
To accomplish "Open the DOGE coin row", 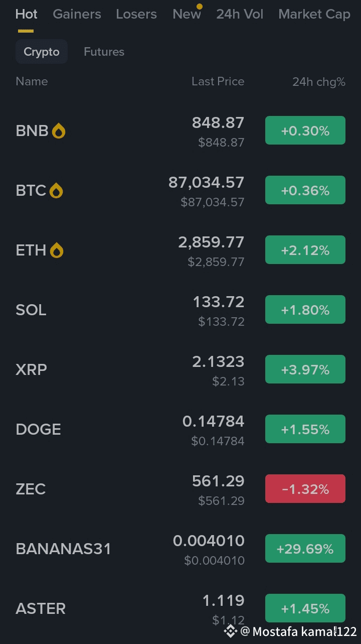I will click(180, 430).
